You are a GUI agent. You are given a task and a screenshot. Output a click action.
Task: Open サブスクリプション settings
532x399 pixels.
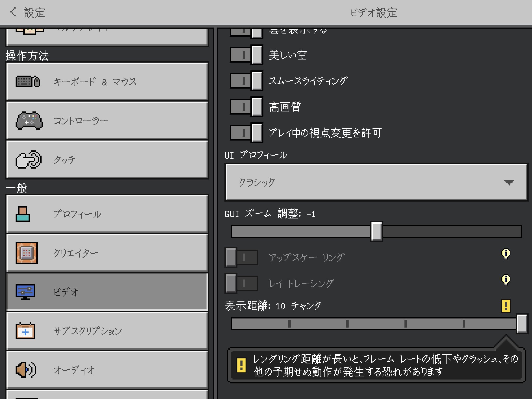107,331
